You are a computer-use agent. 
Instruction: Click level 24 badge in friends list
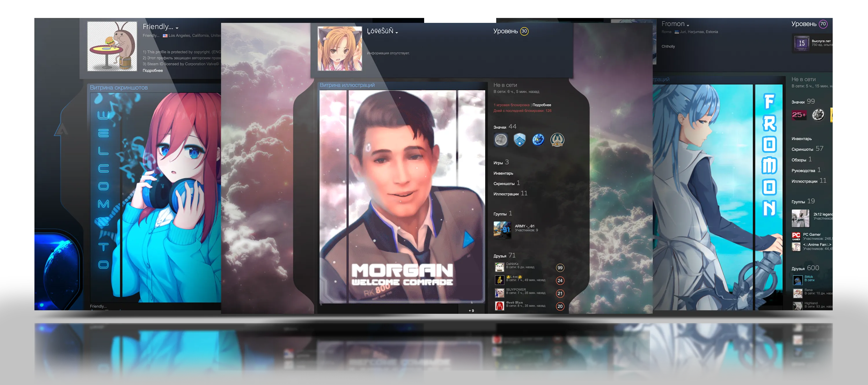click(x=560, y=280)
